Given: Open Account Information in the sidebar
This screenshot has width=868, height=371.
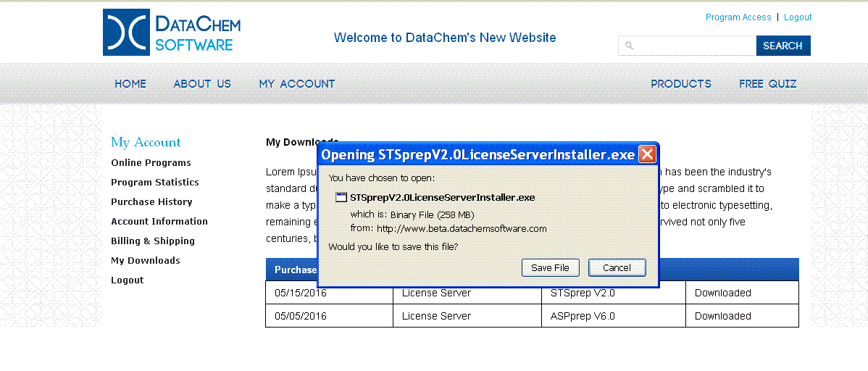Looking at the screenshot, I should [159, 222].
